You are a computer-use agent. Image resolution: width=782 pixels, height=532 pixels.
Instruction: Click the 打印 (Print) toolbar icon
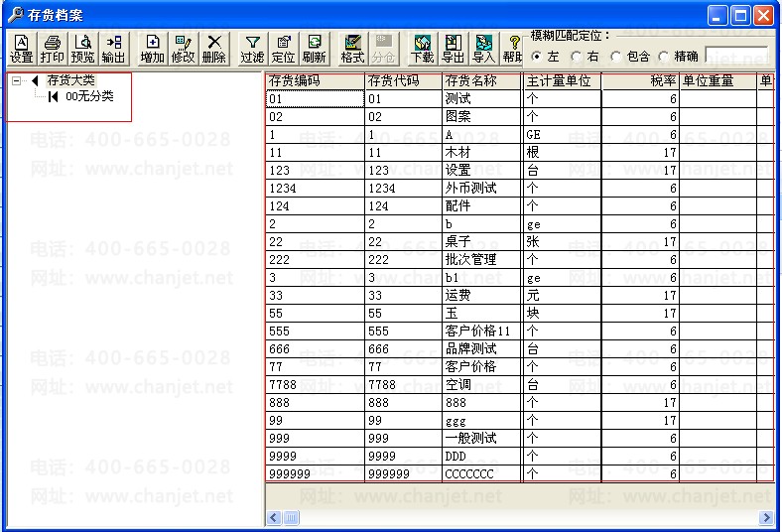pyautogui.click(x=52, y=49)
